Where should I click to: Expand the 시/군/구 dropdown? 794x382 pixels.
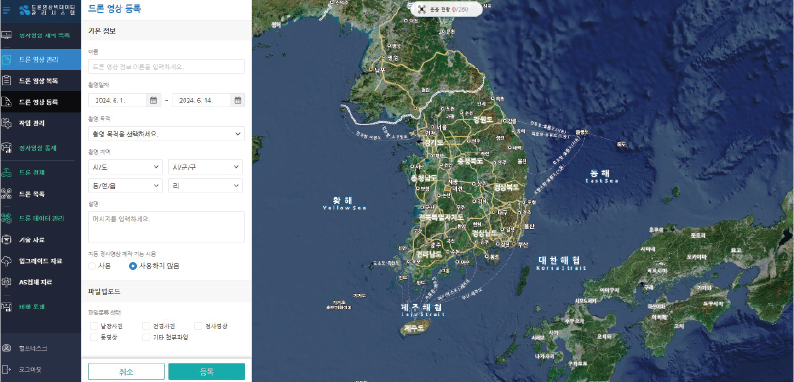[x=206, y=167]
